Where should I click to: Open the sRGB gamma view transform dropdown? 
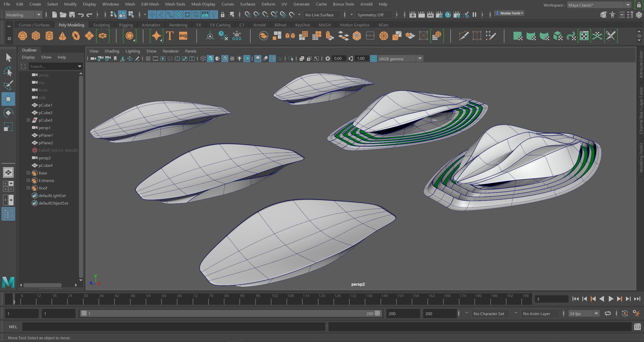click(420, 59)
